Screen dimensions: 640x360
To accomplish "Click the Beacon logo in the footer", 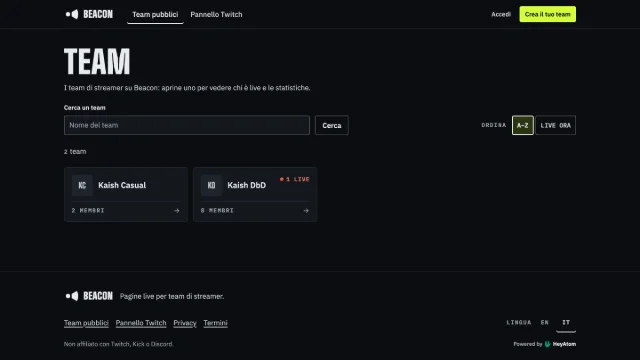I will pos(89,296).
